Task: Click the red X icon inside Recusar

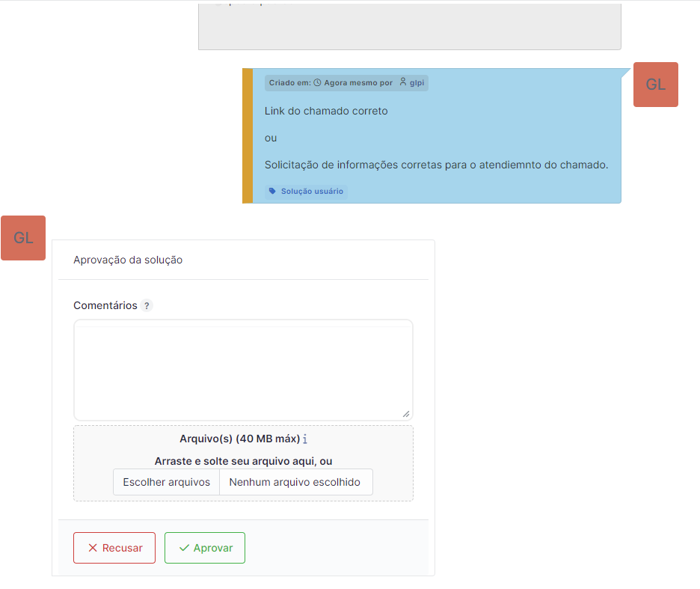Action: pos(93,547)
